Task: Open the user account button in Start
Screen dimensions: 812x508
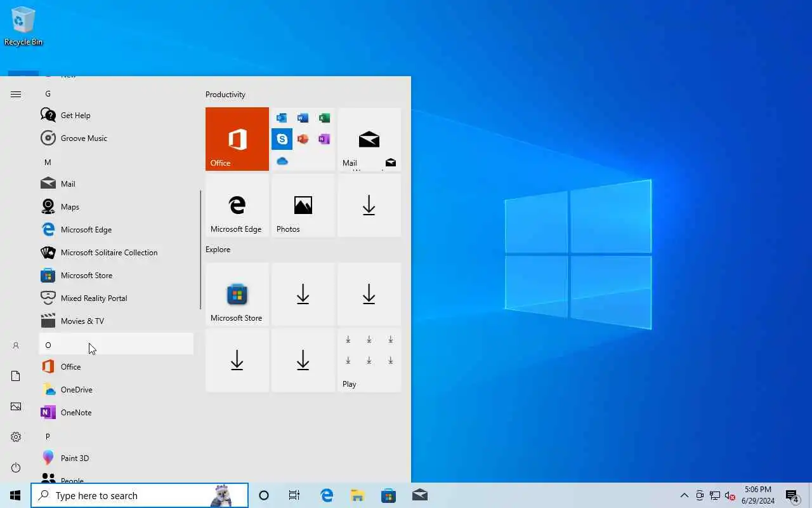Action: pos(16,345)
